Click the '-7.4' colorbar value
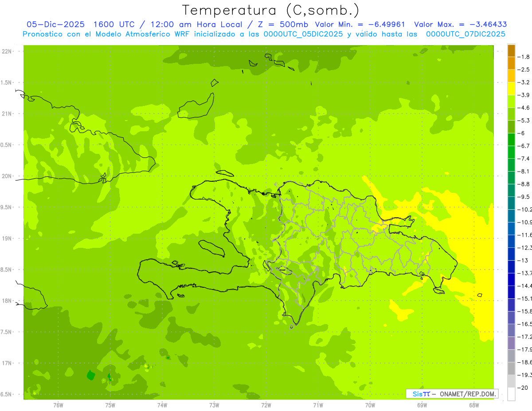 coord(524,159)
